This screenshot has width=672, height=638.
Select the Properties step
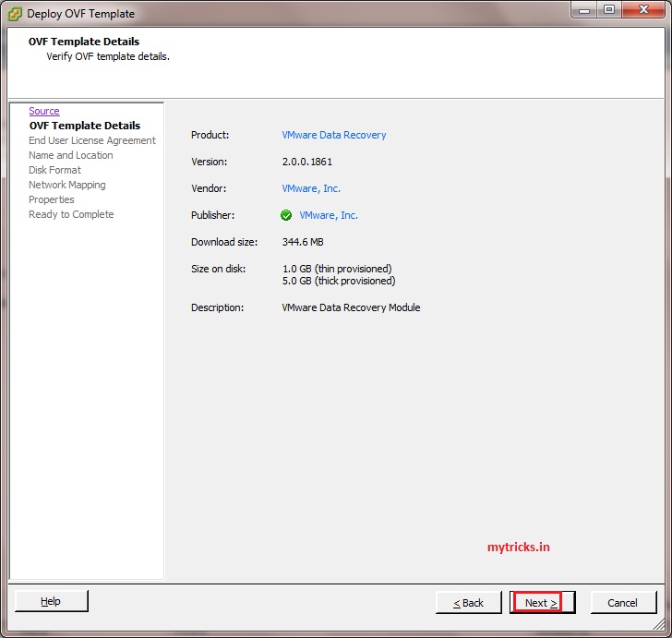pos(51,199)
